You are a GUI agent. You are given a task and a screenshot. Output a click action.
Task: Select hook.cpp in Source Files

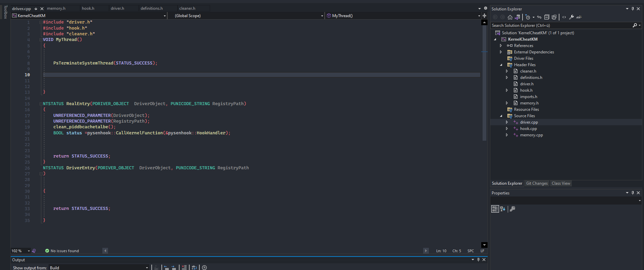[528, 129]
